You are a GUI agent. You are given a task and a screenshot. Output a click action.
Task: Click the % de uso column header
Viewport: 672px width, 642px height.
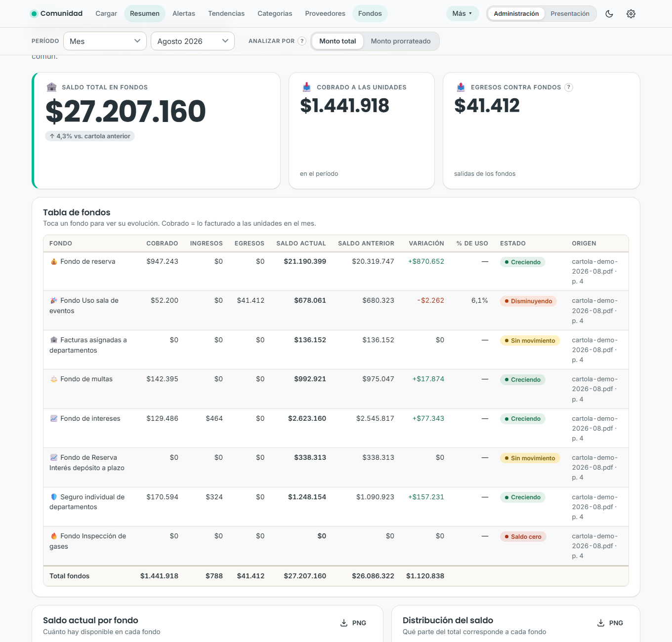point(472,243)
